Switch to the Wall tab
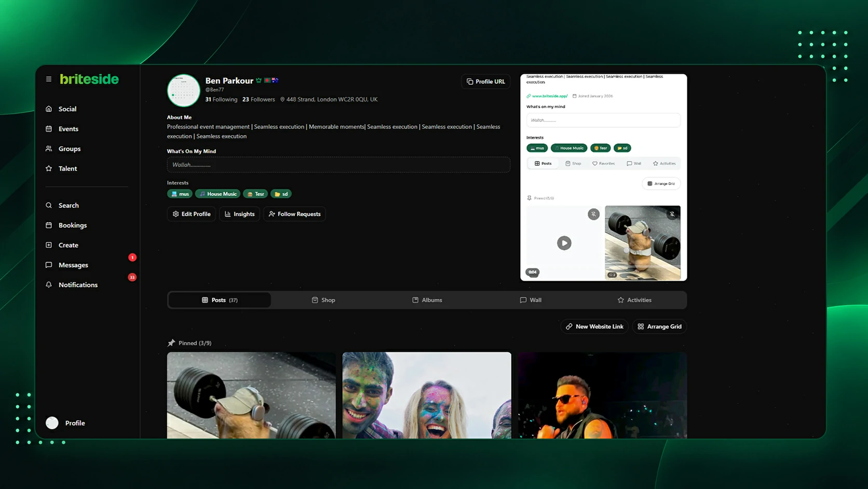 coord(531,300)
